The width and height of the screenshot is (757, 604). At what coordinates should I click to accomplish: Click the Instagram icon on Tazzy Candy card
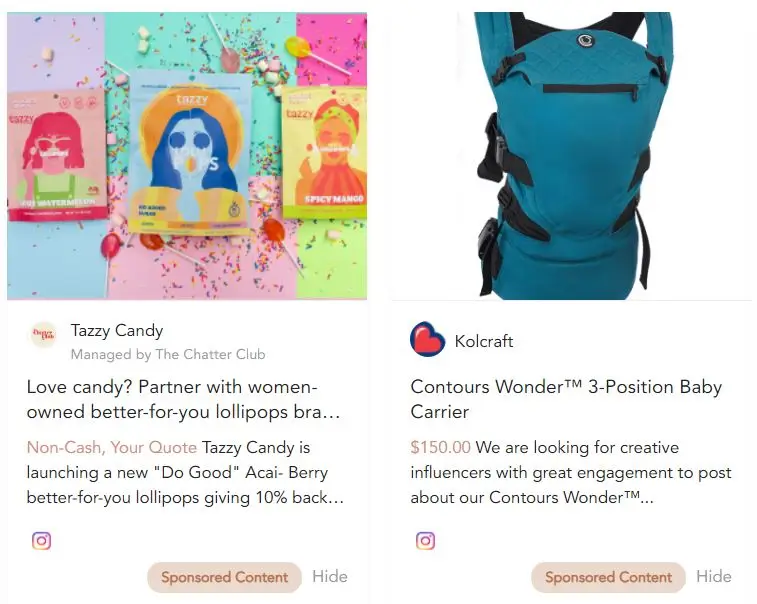(x=42, y=540)
